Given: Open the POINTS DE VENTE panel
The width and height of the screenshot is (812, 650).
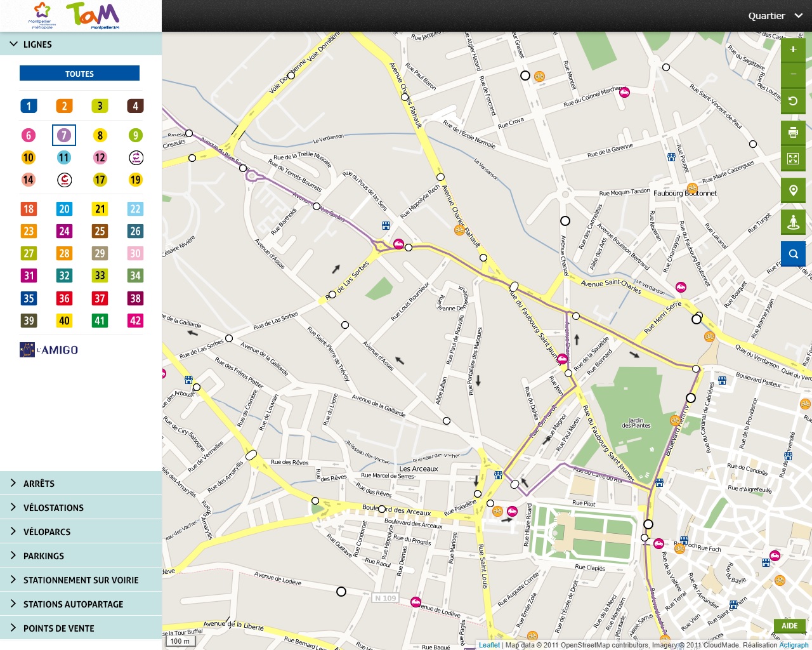Looking at the screenshot, I should pyautogui.click(x=58, y=628).
